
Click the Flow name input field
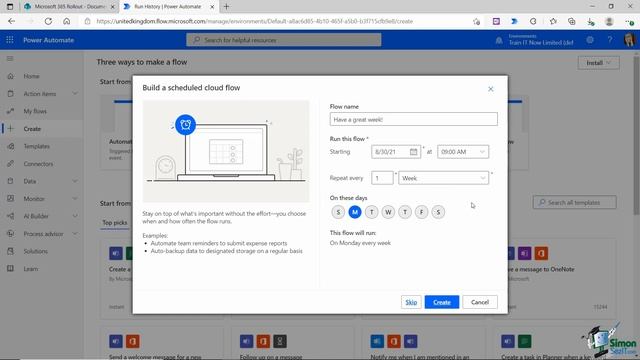(413, 119)
